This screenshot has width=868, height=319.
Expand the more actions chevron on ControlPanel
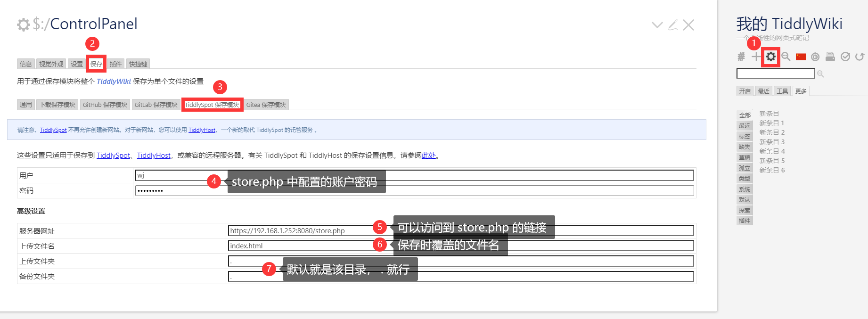pyautogui.click(x=657, y=25)
